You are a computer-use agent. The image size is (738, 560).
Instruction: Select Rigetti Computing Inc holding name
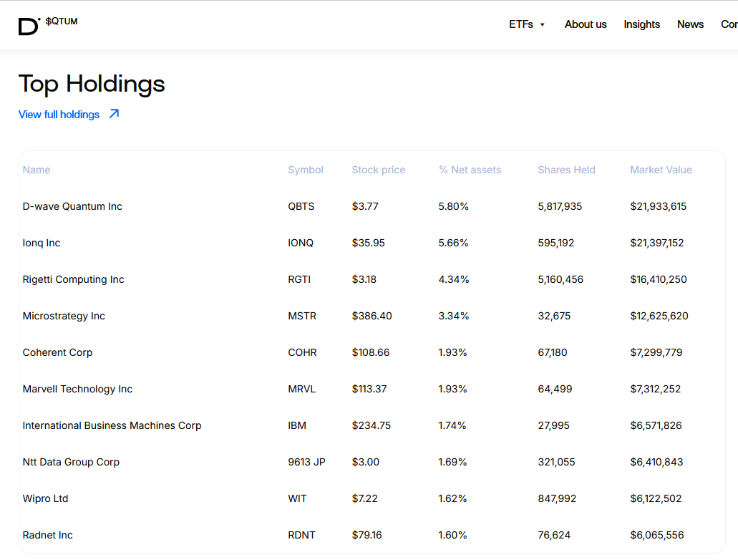73,279
